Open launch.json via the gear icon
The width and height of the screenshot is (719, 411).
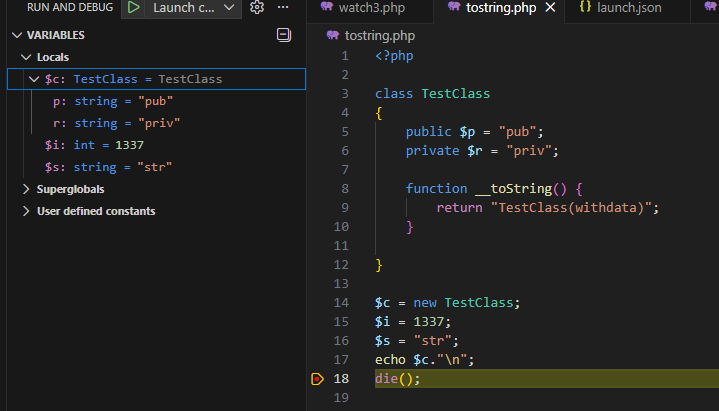(x=257, y=8)
